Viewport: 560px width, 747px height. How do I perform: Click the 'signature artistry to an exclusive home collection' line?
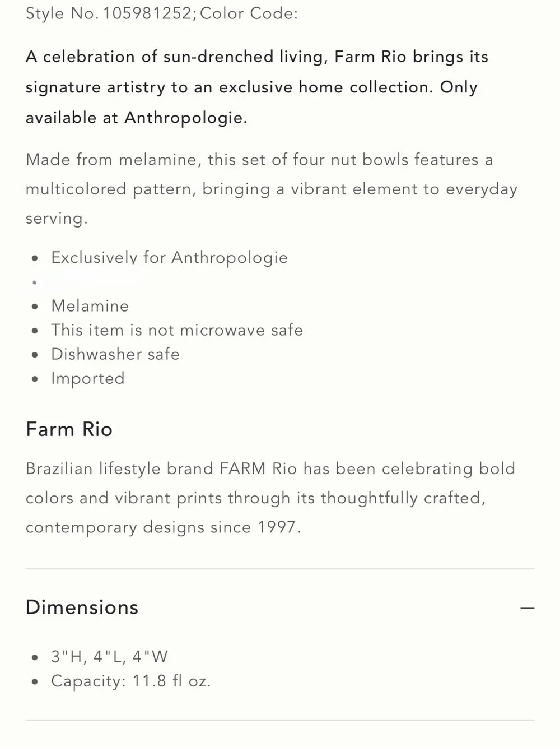pos(251,87)
